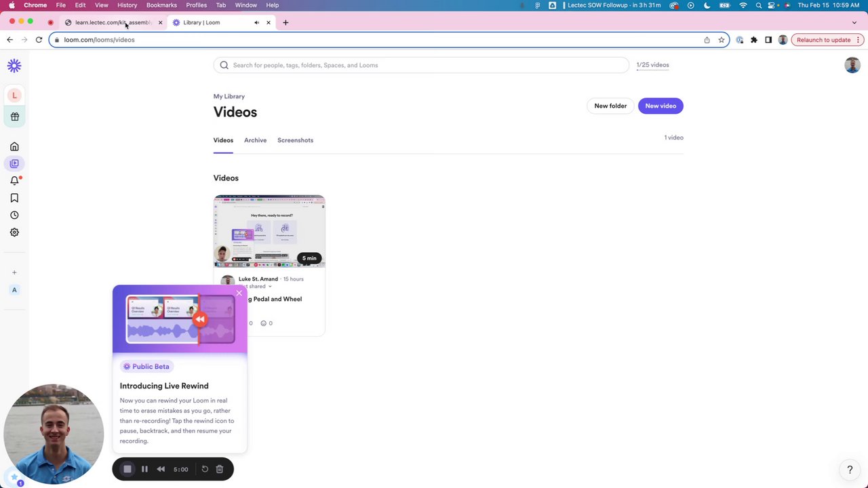Open the Bookmarks menu

(161, 5)
